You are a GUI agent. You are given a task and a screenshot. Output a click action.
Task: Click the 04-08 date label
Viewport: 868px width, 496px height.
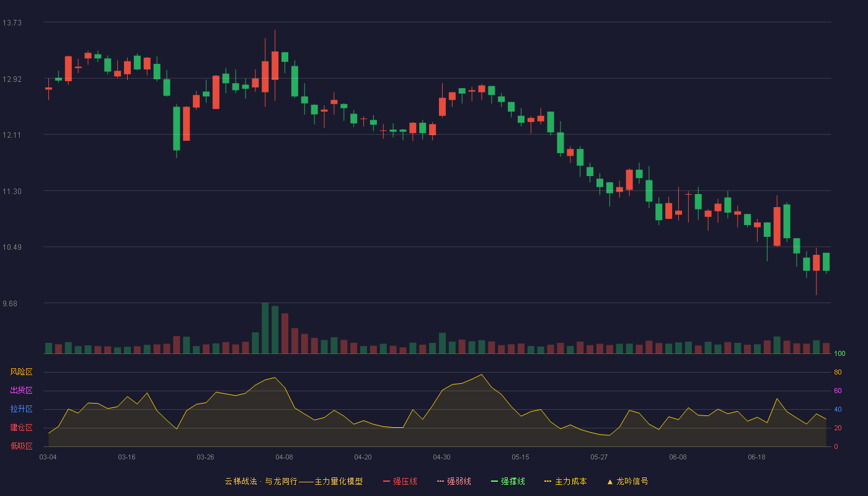(284, 457)
